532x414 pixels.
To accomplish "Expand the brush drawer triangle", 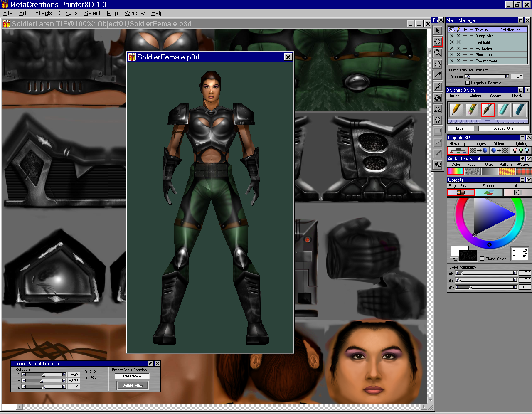I will (488, 121).
